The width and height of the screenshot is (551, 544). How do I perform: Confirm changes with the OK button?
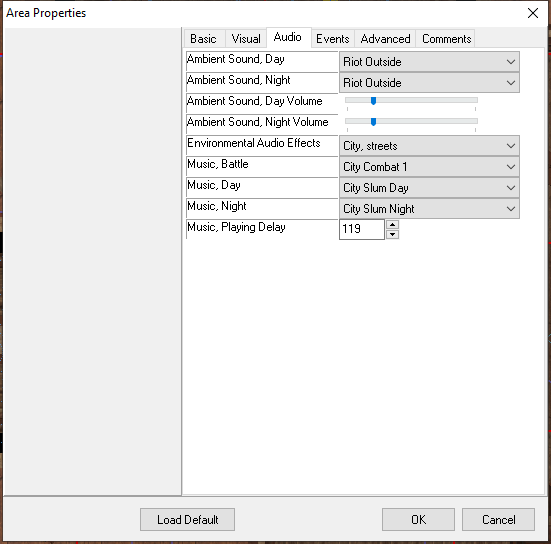tap(418, 519)
